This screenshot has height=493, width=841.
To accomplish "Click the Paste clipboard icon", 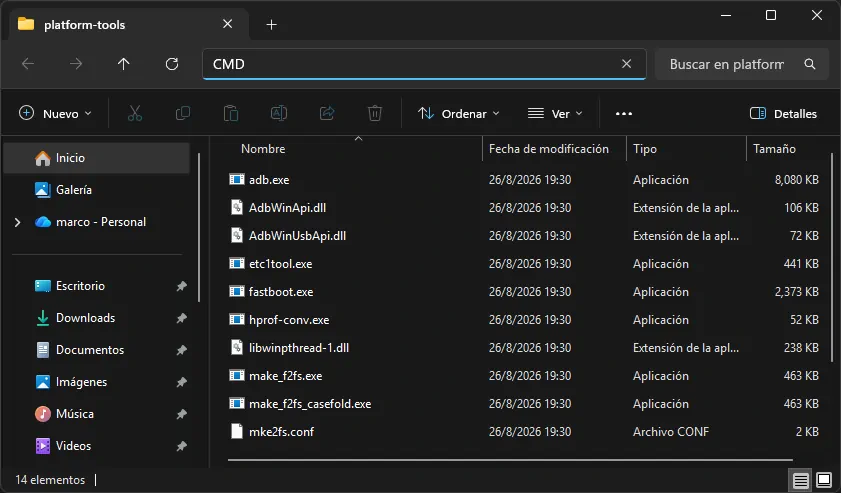I will (231, 113).
